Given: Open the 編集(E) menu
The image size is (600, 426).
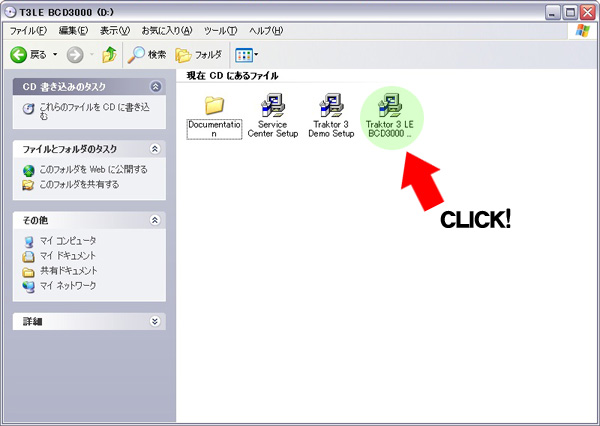Looking at the screenshot, I should (x=73, y=31).
